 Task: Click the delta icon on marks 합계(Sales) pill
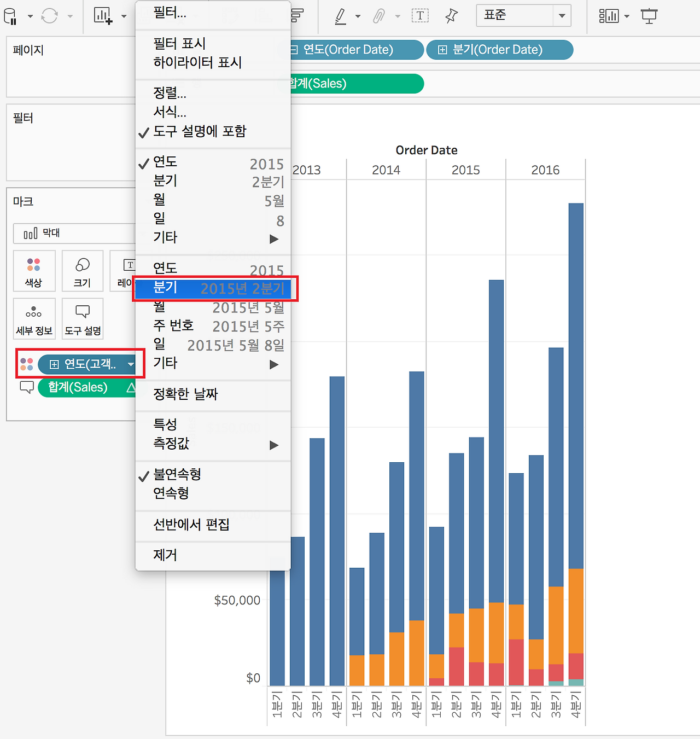point(131,388)
